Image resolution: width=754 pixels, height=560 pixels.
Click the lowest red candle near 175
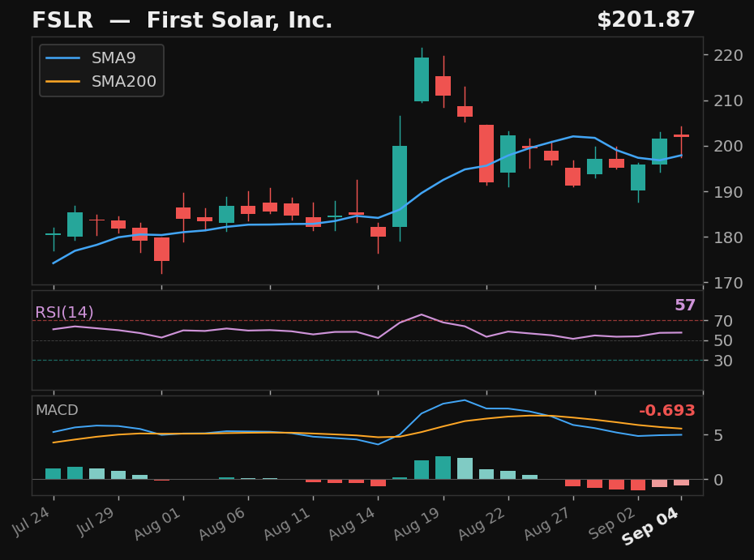tap(161, 249)
